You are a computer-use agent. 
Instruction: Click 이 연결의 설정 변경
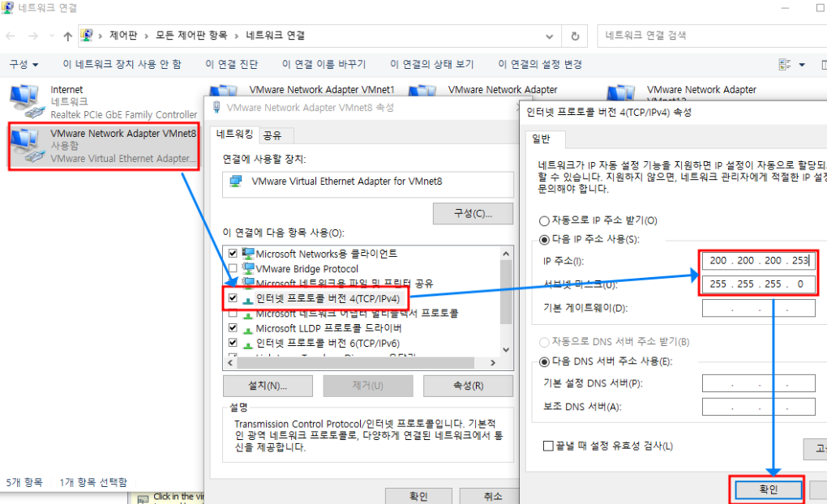coord(540,64)
